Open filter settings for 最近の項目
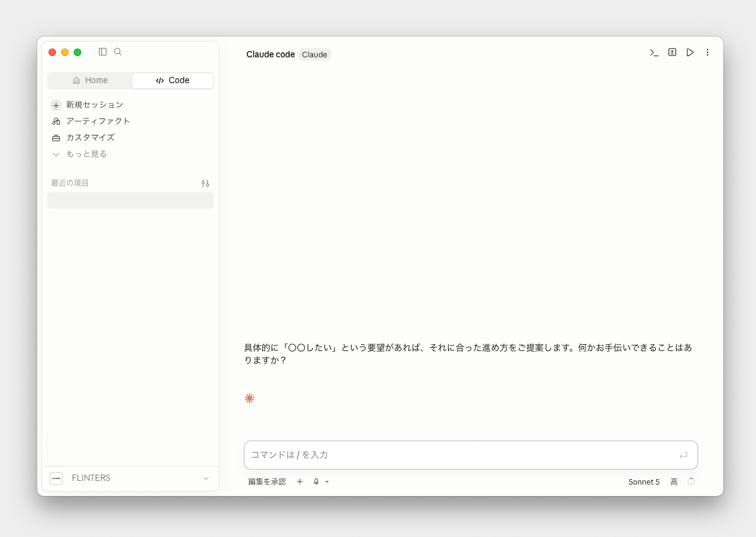The height and width of the screenshot is (537, 756). click(205, 183)
